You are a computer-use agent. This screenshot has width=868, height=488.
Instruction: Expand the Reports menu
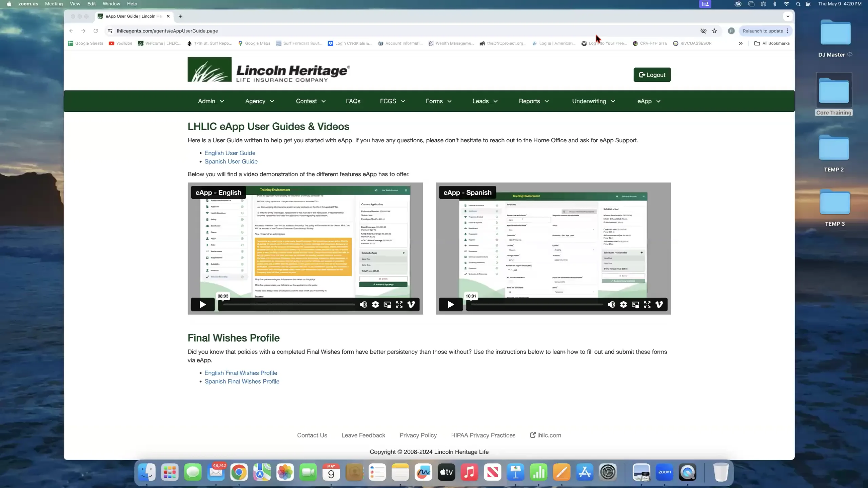click(534, 101)
